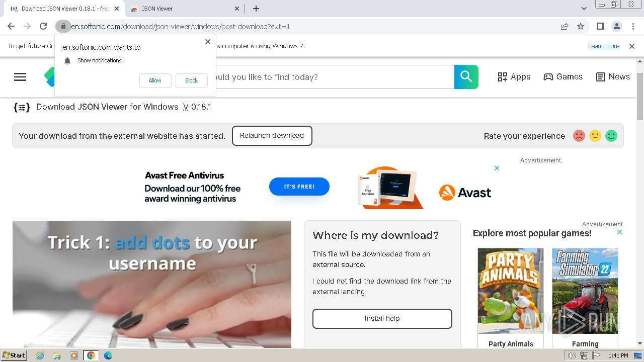The height and width of the screenshot is (362, 644).
Task: Open the Windows Start menu
Action: 14,355
